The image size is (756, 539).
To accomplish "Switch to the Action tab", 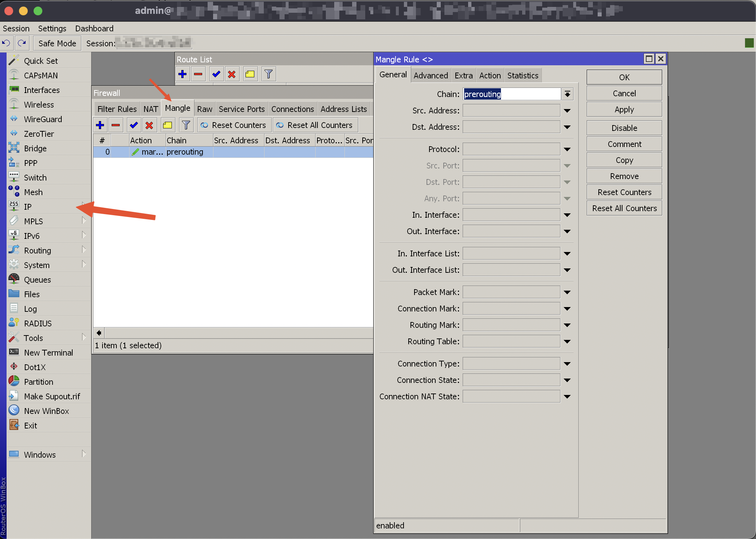I will click(x=490, y=75).
